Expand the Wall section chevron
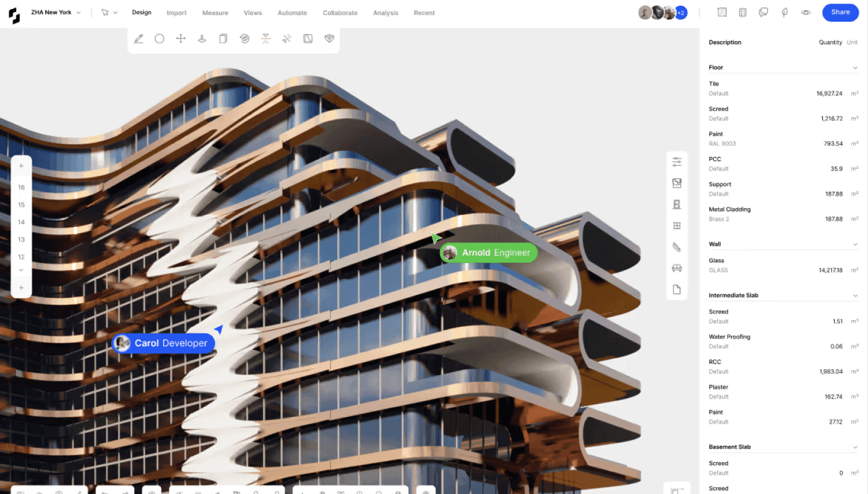The image size is (868, 494). point(855,244)
